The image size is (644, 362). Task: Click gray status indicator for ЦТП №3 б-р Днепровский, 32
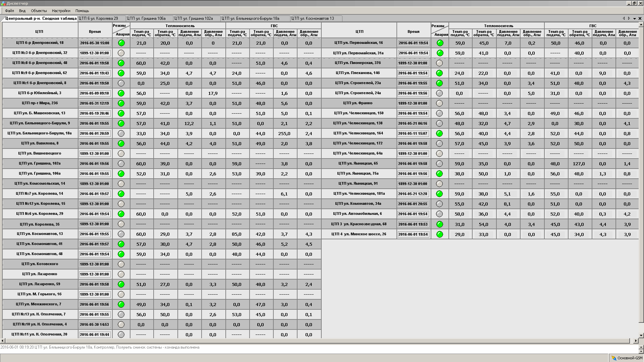pyautogui.click(x=121, y=53)
